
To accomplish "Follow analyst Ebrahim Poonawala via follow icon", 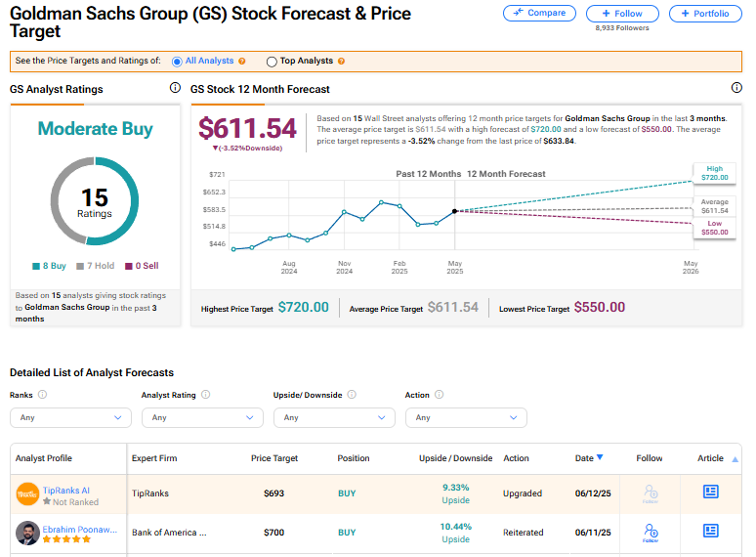I will coord(649,533).
